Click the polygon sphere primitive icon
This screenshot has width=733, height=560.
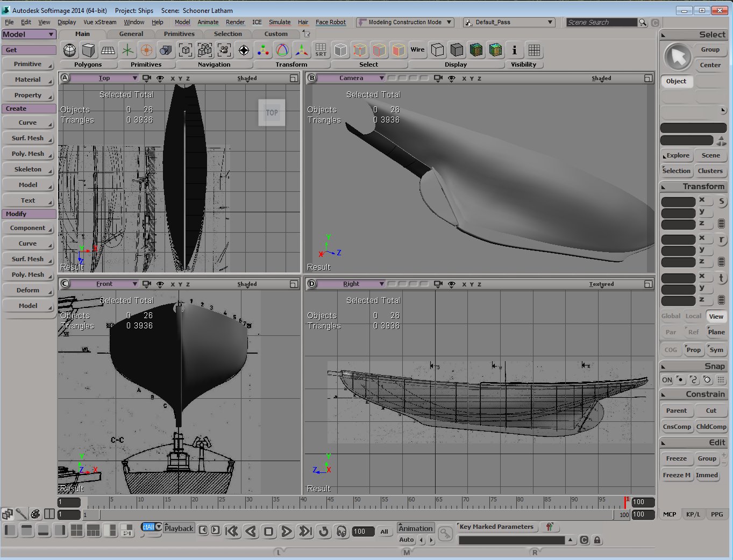[69, 51]
